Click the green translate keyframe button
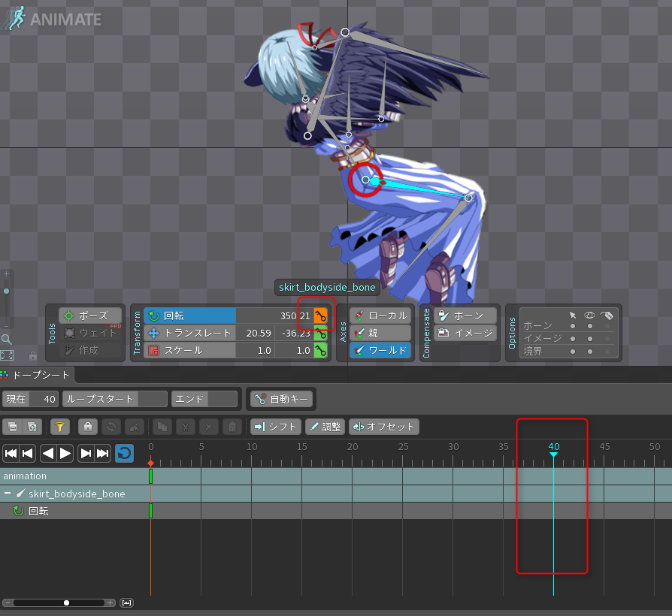Image resolution: width=672 pixels, height=616 pixels. (320, 334)
